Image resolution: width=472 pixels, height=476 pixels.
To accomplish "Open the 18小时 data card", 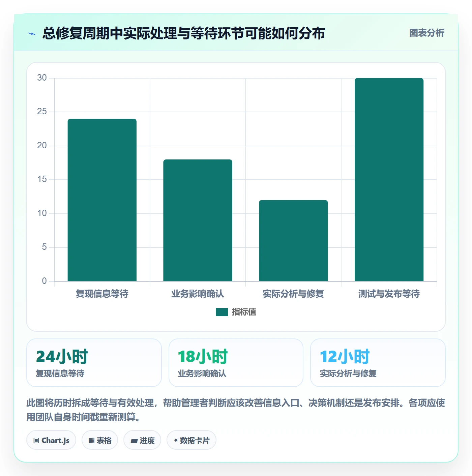I will [x=236, y=363].
